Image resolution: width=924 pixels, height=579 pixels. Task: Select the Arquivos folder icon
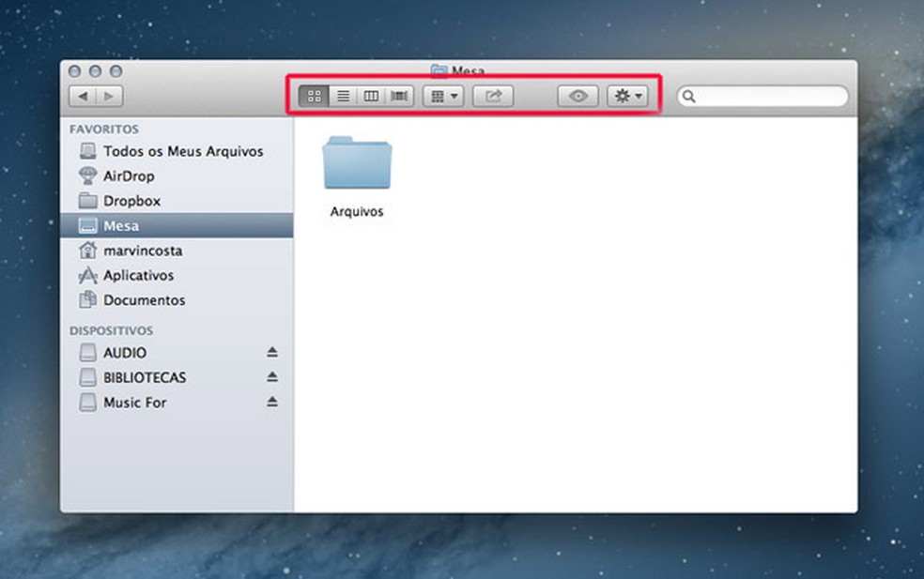[x=357, y=163]
